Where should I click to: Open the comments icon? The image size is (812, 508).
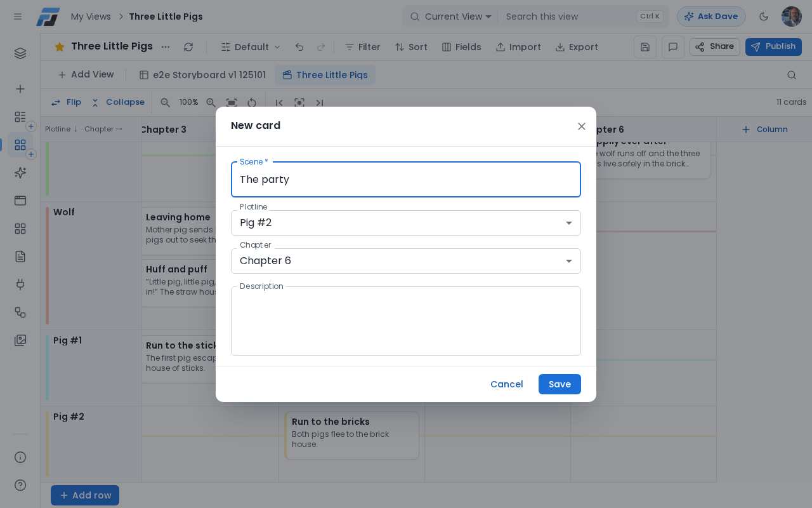pyautogui.click(x=673, y=47)
